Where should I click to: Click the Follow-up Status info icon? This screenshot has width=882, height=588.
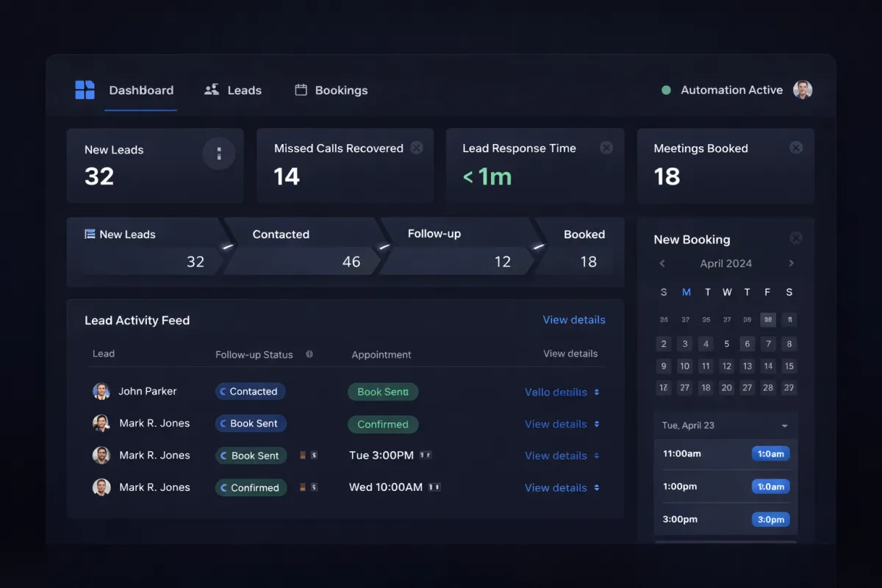tap(309, 354)
